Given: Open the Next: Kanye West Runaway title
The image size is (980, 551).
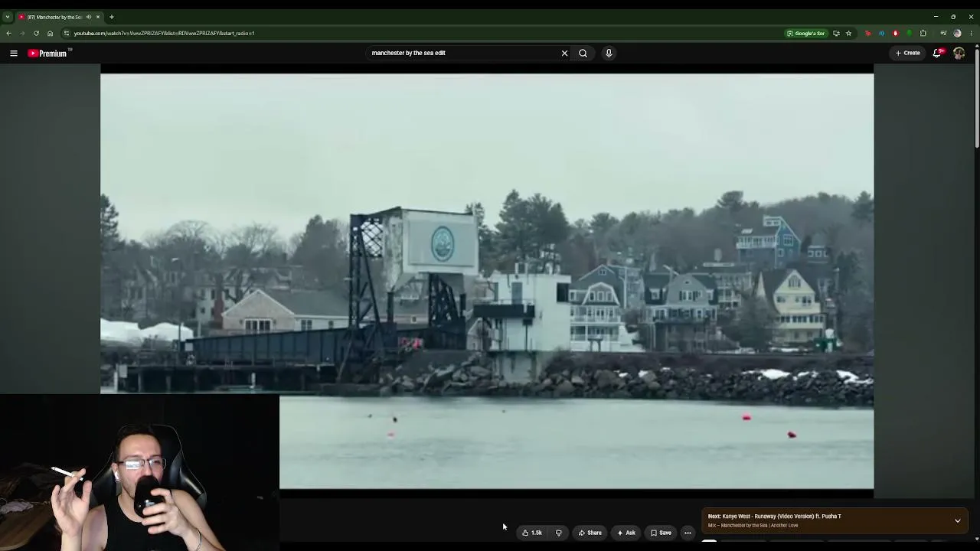Looking at the screenshot, I should (774, 516).
